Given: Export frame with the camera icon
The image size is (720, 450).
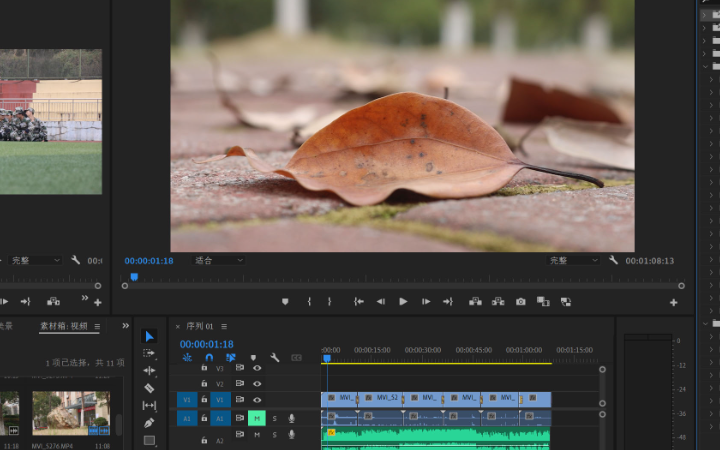Looking at the screenshot, I should coord(520,302).
